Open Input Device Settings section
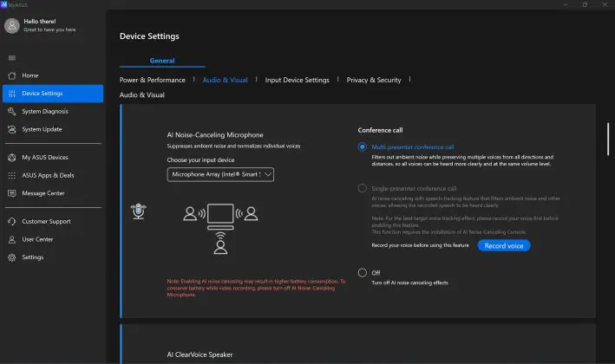Viewport: 615px width, 364px height. 297,80
